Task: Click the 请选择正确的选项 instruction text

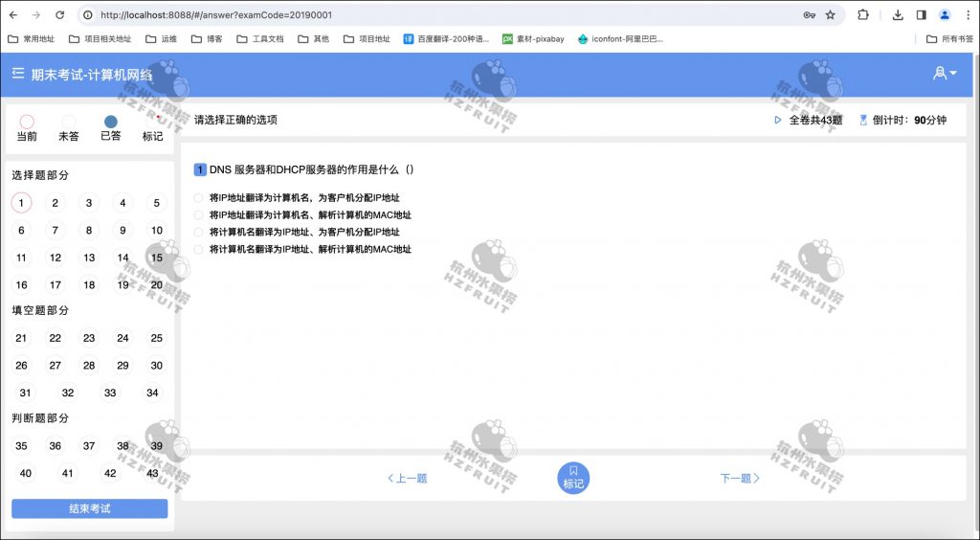Action: pyautogui.click(x=235, y=120)
